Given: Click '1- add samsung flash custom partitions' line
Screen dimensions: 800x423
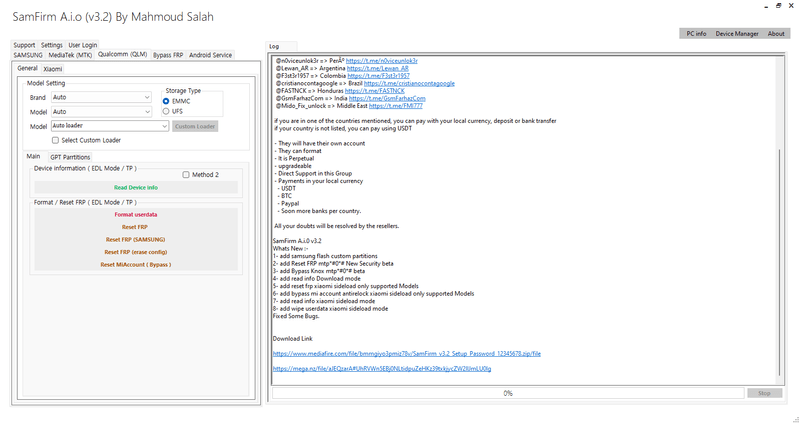Looking at the screenshot, I should [x=325, y=256].
